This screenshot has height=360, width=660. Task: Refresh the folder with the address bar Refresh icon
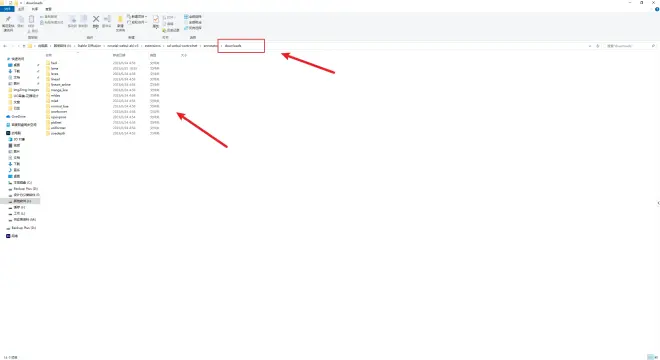[x=598, y=46]
